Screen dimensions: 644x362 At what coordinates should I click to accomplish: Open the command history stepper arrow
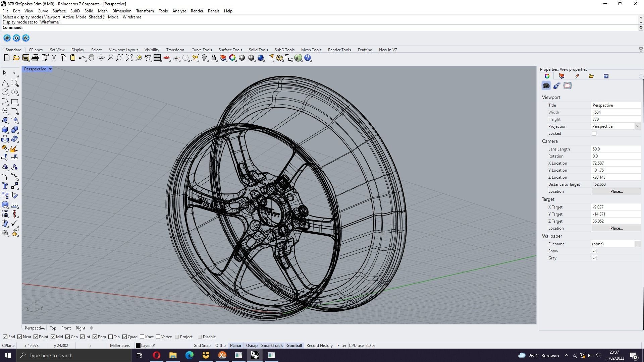[641, 27]
